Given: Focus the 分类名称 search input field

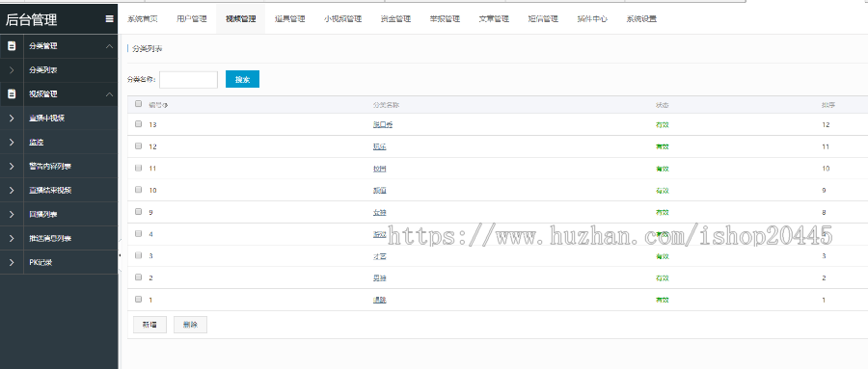Looking at the screenshot, I should point(188,79).
